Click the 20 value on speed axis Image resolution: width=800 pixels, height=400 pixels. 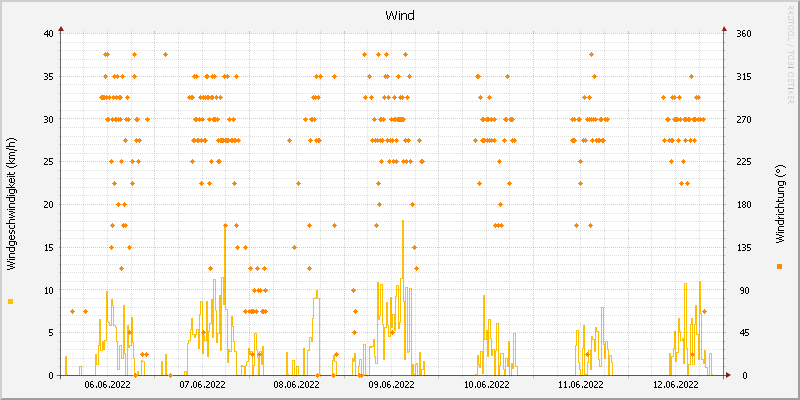pyautogui.click(x=48, y=205)
